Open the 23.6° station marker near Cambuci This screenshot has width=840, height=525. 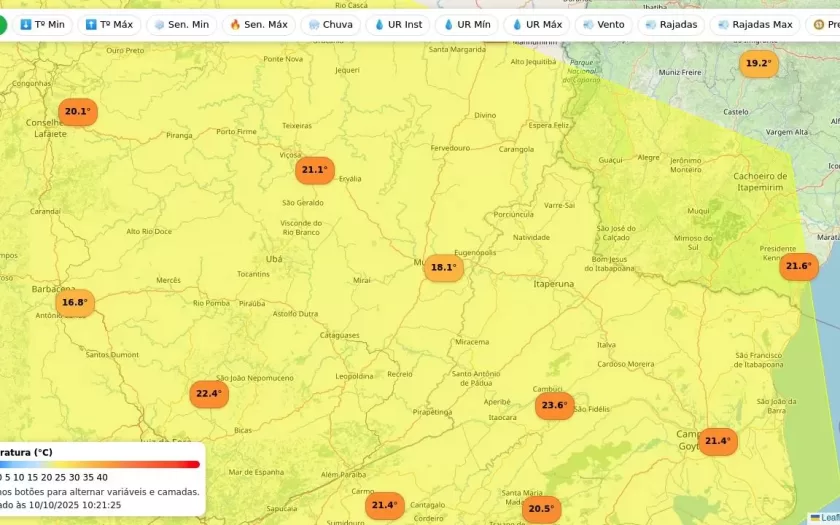(554, 406)
